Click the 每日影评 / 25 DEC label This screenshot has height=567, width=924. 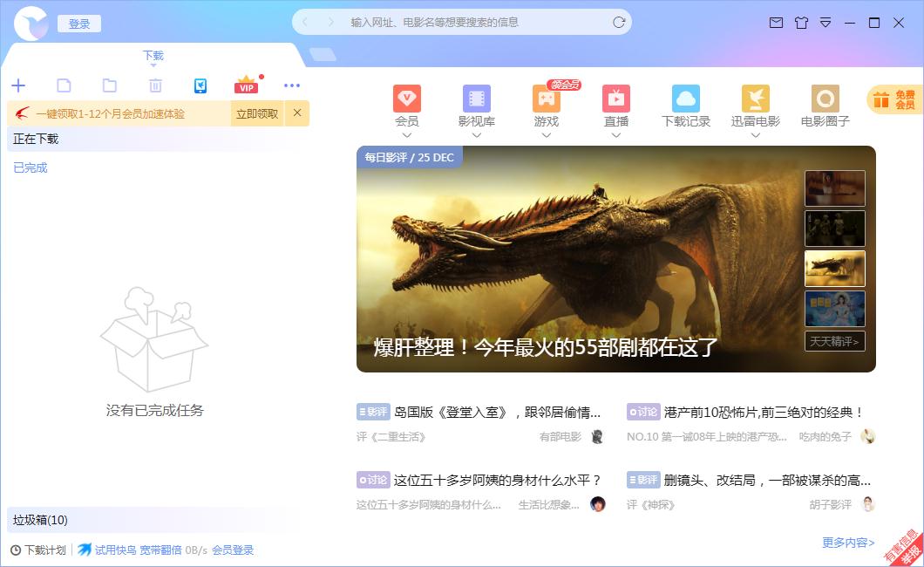[x=409, y=157]
